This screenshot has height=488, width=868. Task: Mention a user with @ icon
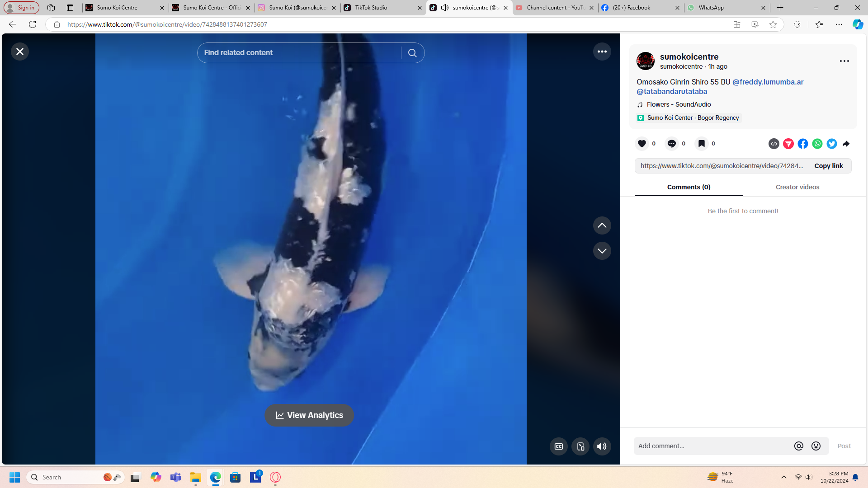coord(798,446)
